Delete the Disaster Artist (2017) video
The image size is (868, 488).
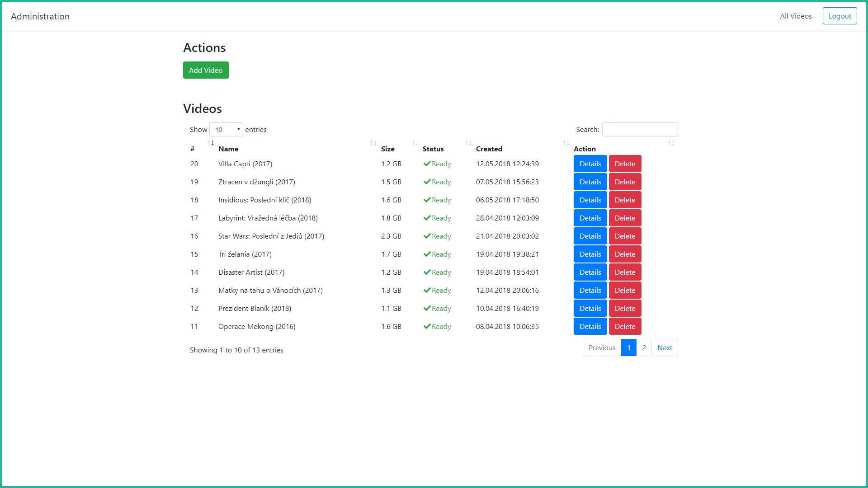pos(625,272)
